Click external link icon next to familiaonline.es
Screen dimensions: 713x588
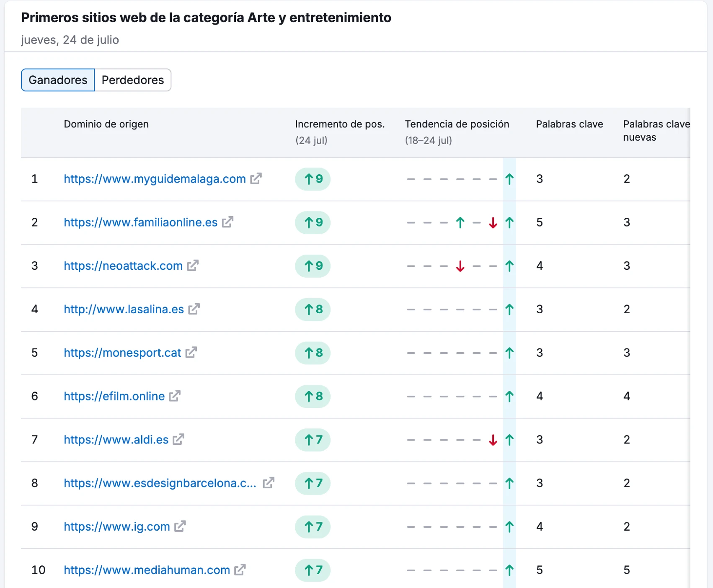(x=227, y=222)
